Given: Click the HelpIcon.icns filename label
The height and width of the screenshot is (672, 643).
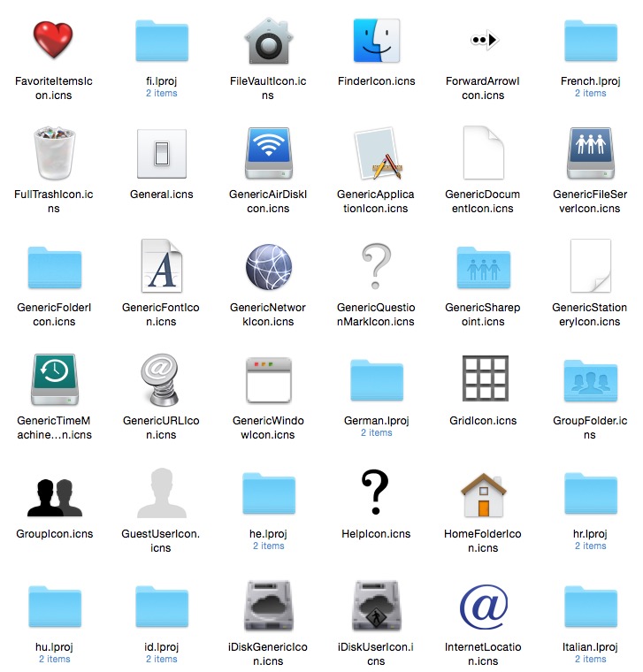Looking at the screenshot, I should 376,533.
